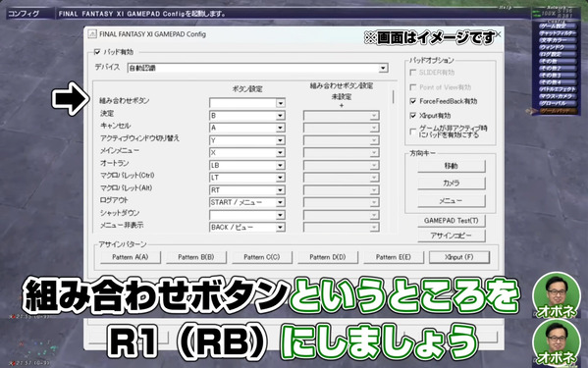588x368 pixels.
Task: Open the 決定 button dropdown showing B
Action: click(247, 116)
